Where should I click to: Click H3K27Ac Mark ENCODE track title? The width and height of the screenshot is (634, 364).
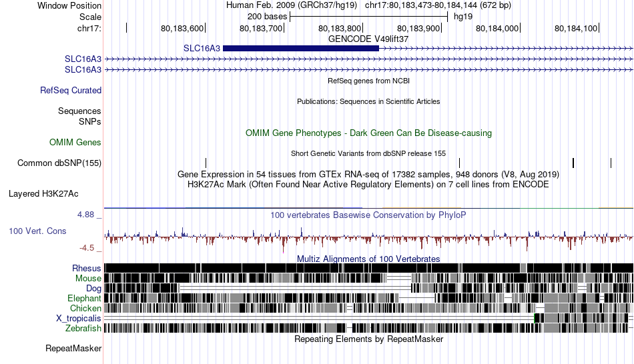368,184
